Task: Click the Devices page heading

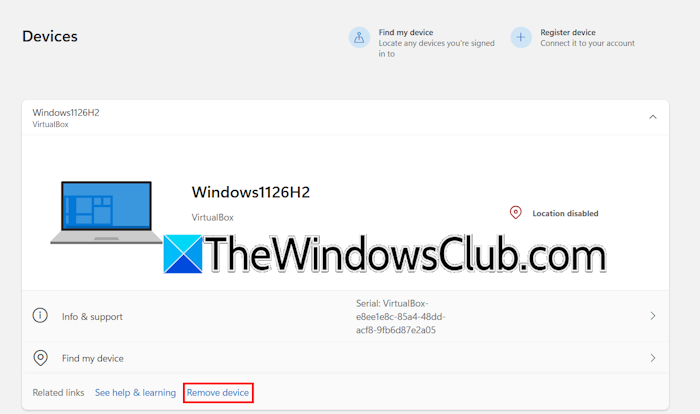Action: pos(50,36)
